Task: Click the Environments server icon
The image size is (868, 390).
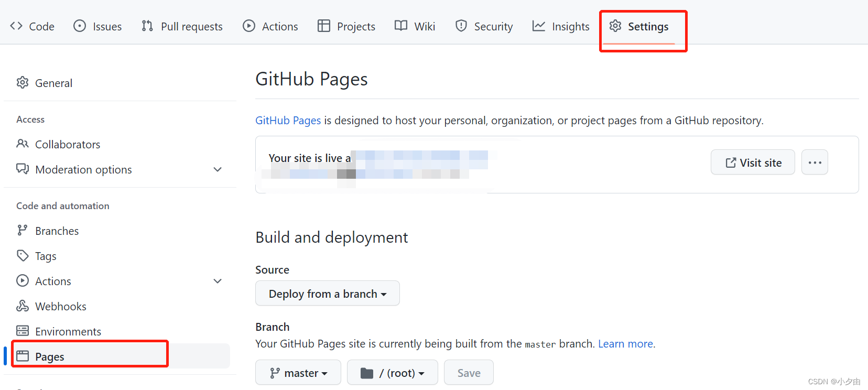Action: [x=23, y=331]
